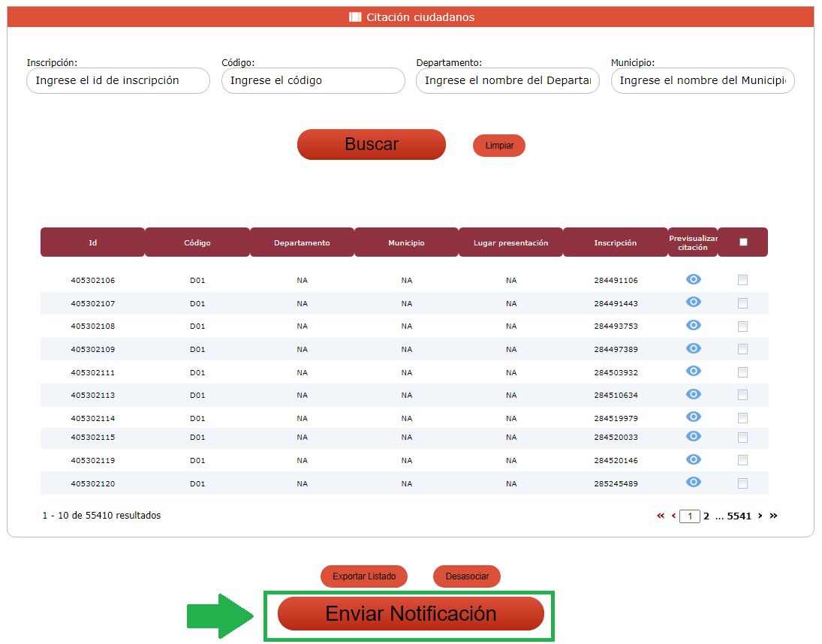Click the Buscar button
This screenshot has height=644, width=822.
[371, 144]
